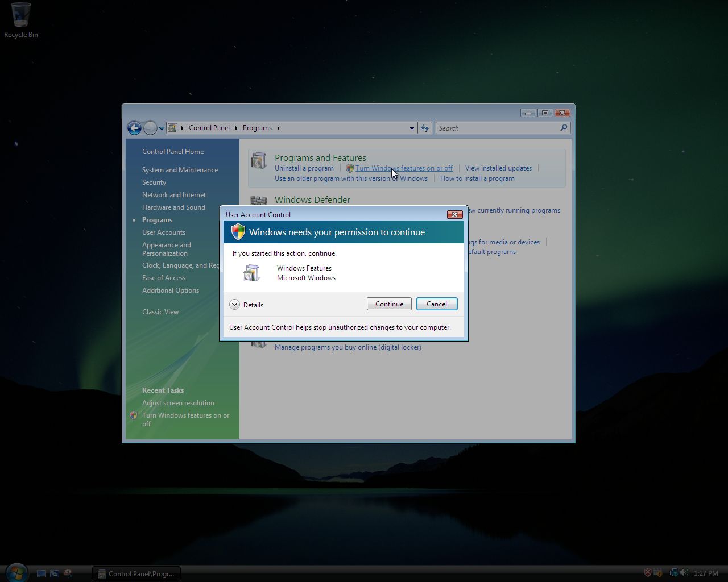Image resolution: width=728 pixels, height=582 pixels.
Task: Click the Forward arrow in Control Panel window
Action: (x=150, y=128)
